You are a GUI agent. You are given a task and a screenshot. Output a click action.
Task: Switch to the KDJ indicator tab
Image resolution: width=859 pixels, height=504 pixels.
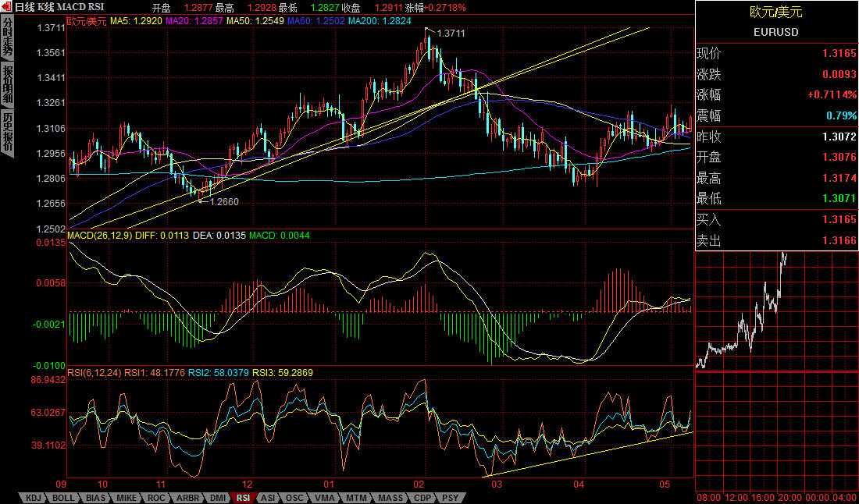(x=32, y=498)
